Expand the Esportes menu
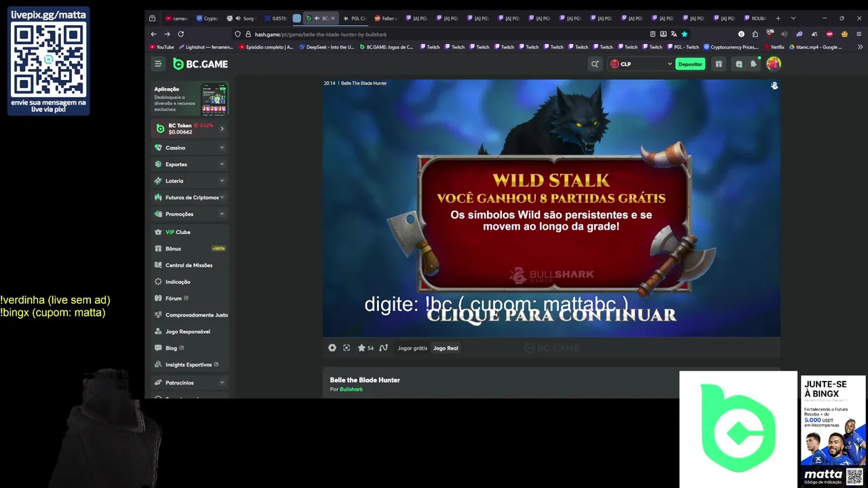This screenshot has height=488, width=868. point(191,164)
